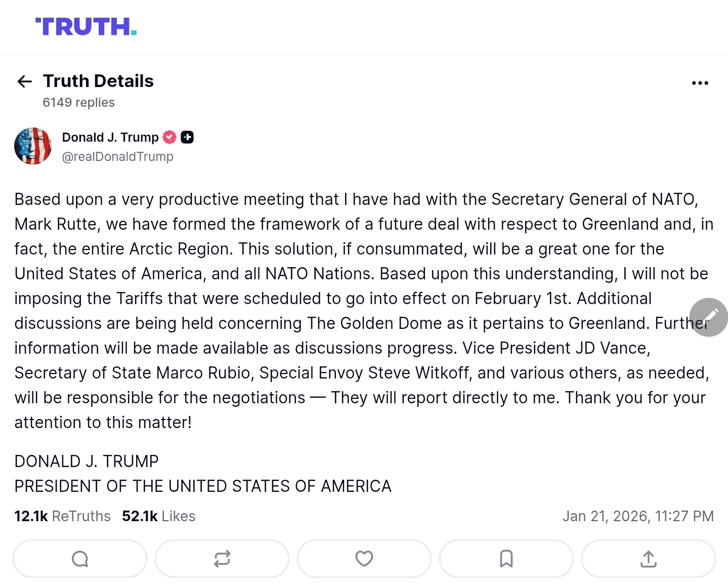The image size is (728, 588).
Task: View the 52.1k Likes list
Action: tap(158, 516)
